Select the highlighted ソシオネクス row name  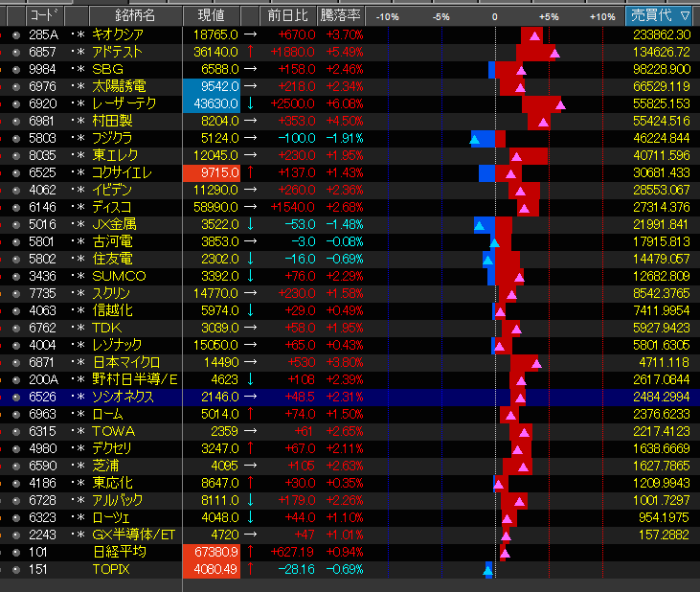[x=123, y=397]
